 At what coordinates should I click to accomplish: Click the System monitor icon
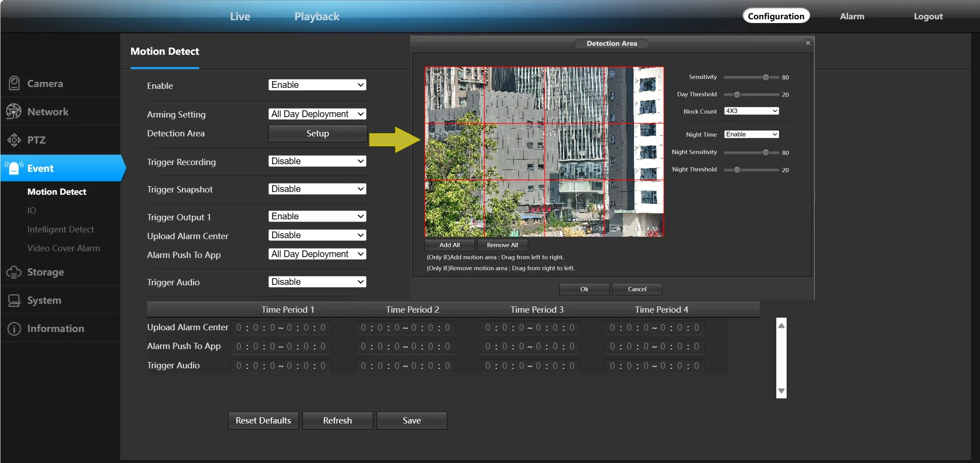(14, 300)
